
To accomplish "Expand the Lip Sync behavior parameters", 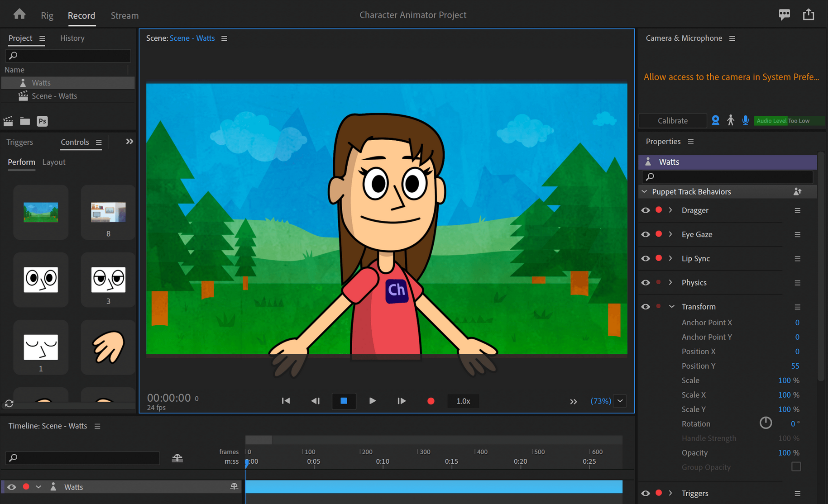I will coord(670,258).
